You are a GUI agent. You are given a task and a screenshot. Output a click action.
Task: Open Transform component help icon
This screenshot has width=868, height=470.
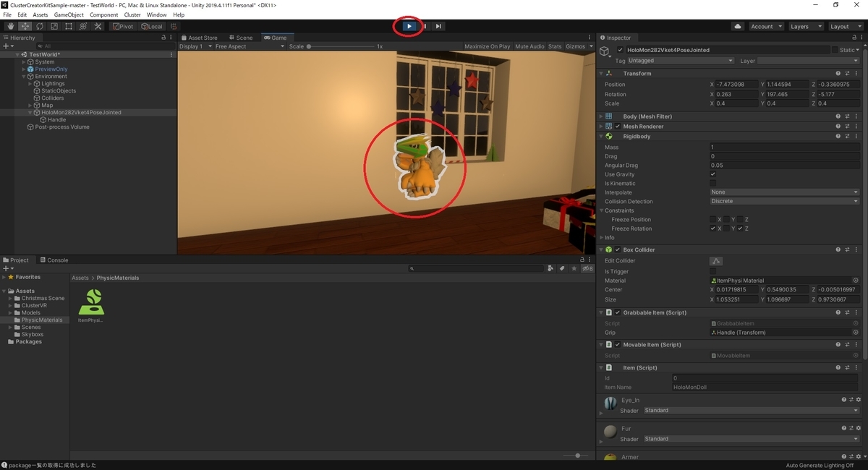tap(838, 74)
